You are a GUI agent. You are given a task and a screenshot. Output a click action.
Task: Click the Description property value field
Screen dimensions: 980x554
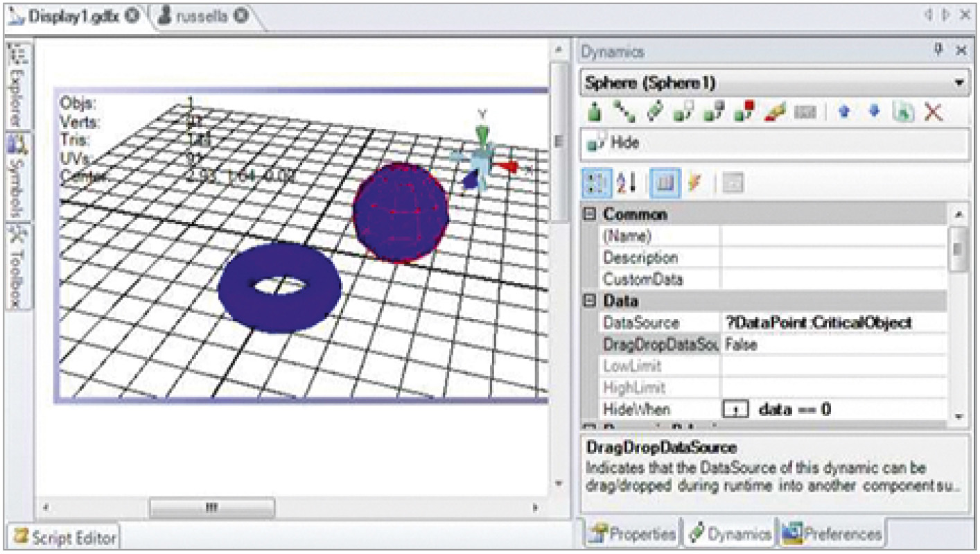point(834,257)
